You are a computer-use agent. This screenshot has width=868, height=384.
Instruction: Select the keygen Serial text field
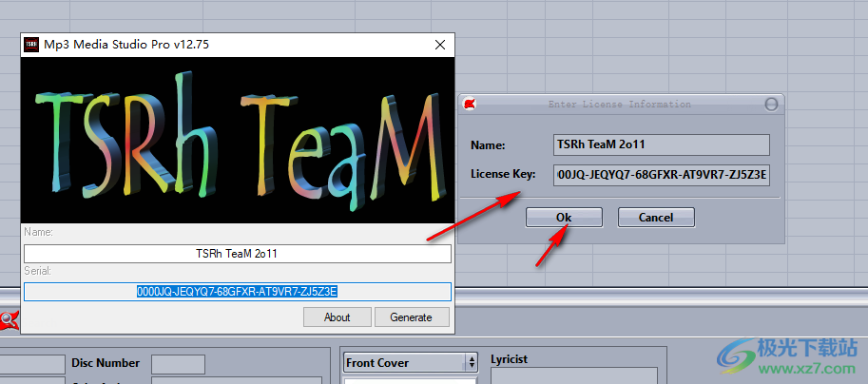[237, 292]
